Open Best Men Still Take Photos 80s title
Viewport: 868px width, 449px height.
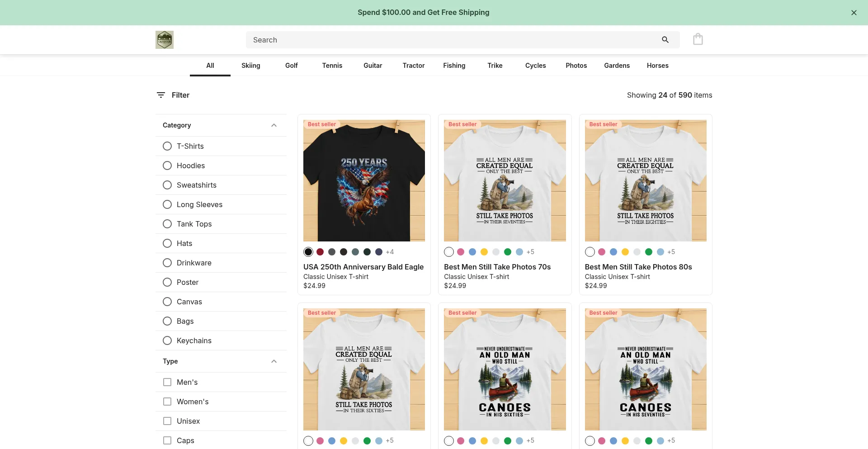(x=638, y=267)
